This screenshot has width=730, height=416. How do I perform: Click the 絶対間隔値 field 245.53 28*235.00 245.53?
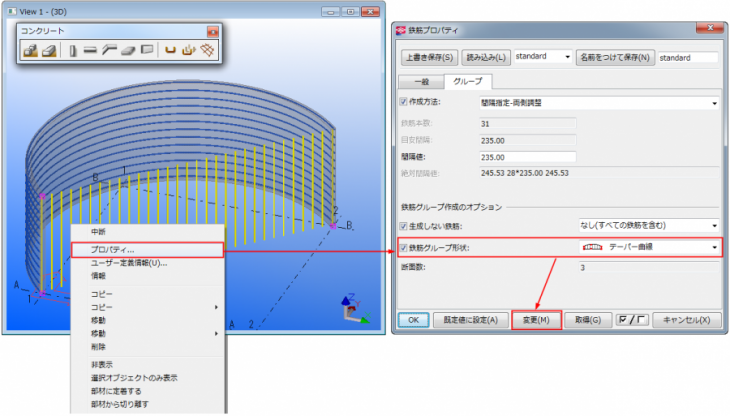coord(599,173)
